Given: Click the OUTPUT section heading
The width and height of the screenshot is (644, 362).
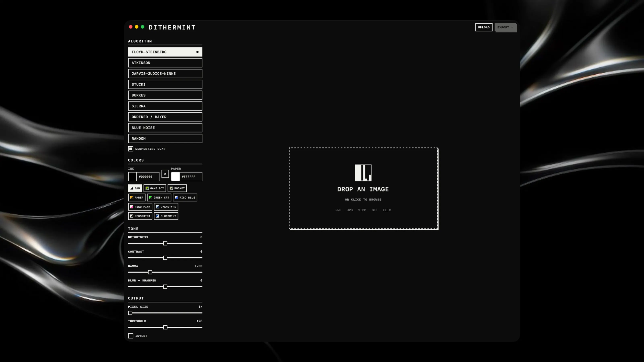Looking at the screenshot, I should click(136, 298).
